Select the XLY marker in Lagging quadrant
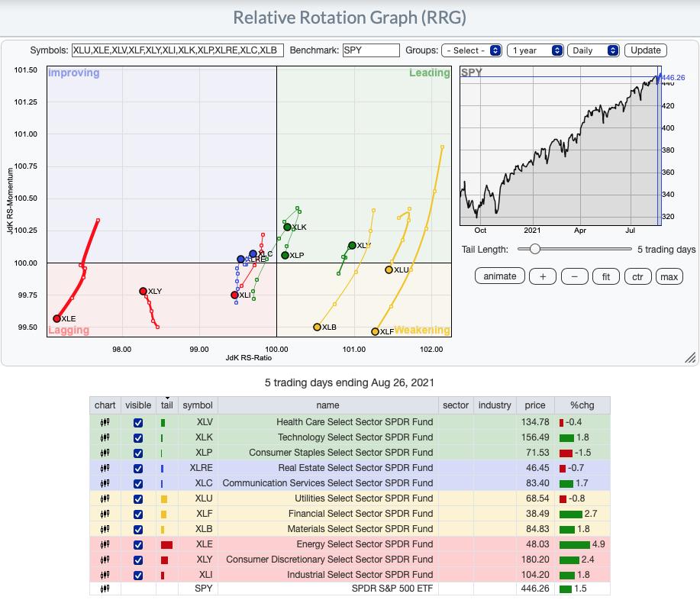Screen dimensions: 700x600 coord(143,291)
